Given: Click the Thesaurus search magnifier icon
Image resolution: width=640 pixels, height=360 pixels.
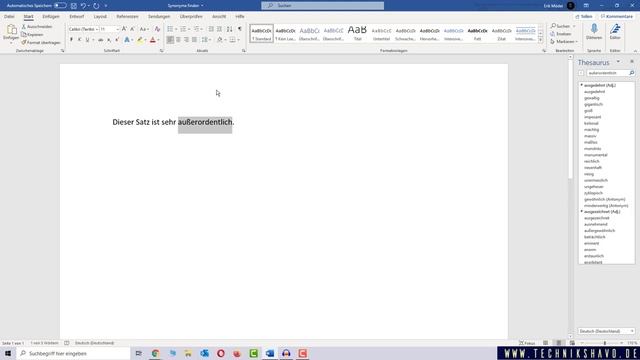Looking at the screenshot, I should (x=631, y=73).
